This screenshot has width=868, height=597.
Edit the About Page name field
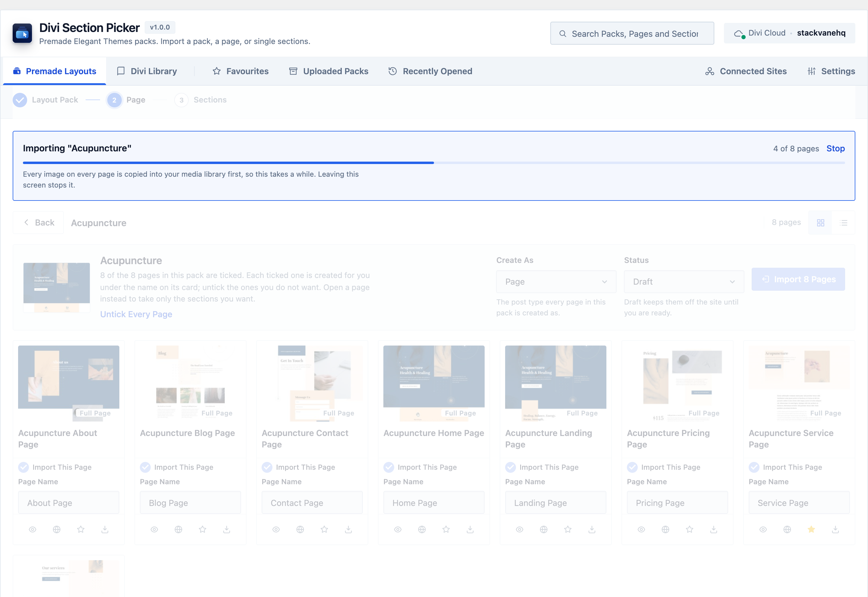click(69, 503)
